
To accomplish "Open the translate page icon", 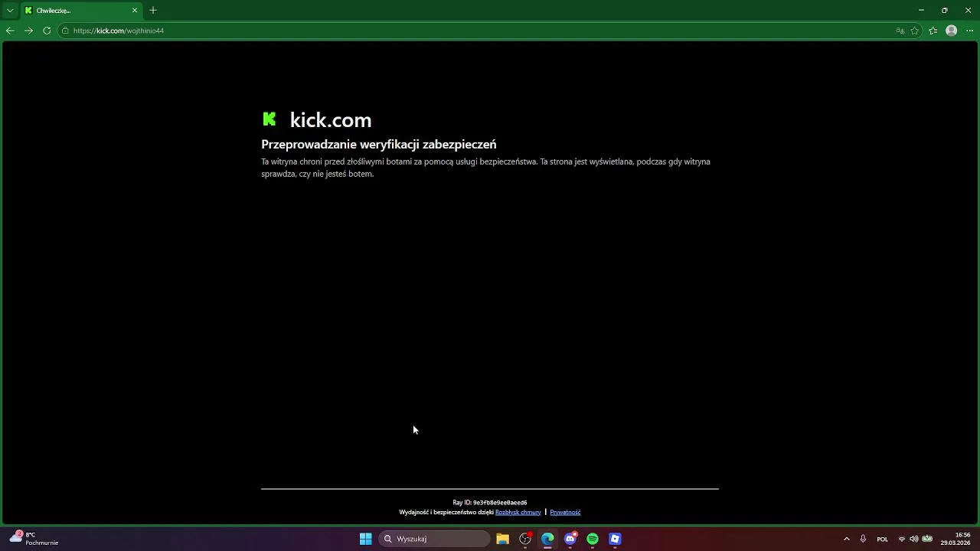I will (x=900, y=31).
